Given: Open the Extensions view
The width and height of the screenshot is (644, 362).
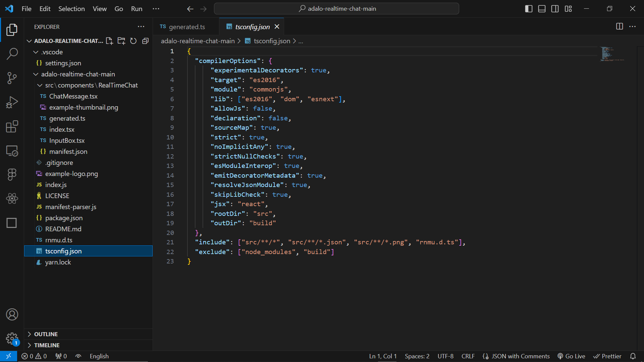Looking at the screenshot, I should click(12, 127).
